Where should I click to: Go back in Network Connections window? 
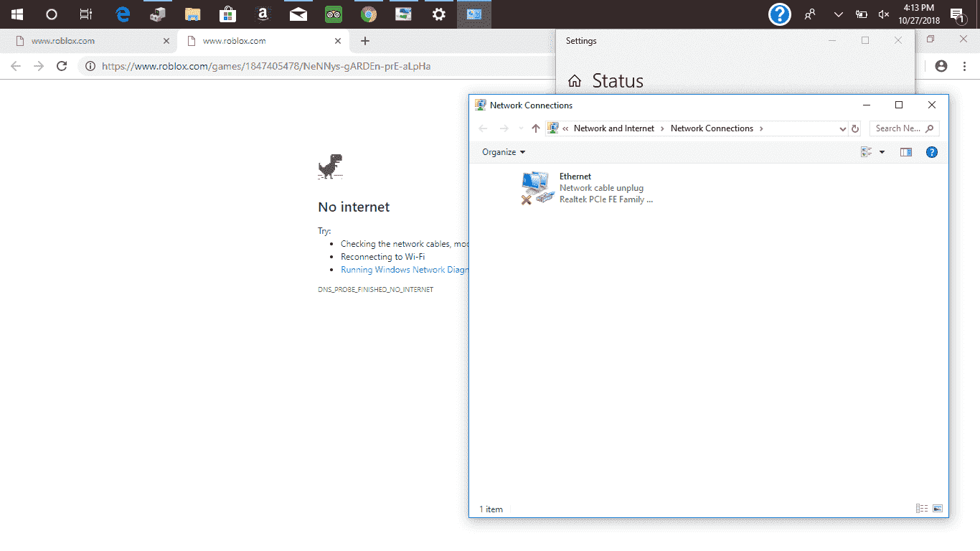[483, 128]
